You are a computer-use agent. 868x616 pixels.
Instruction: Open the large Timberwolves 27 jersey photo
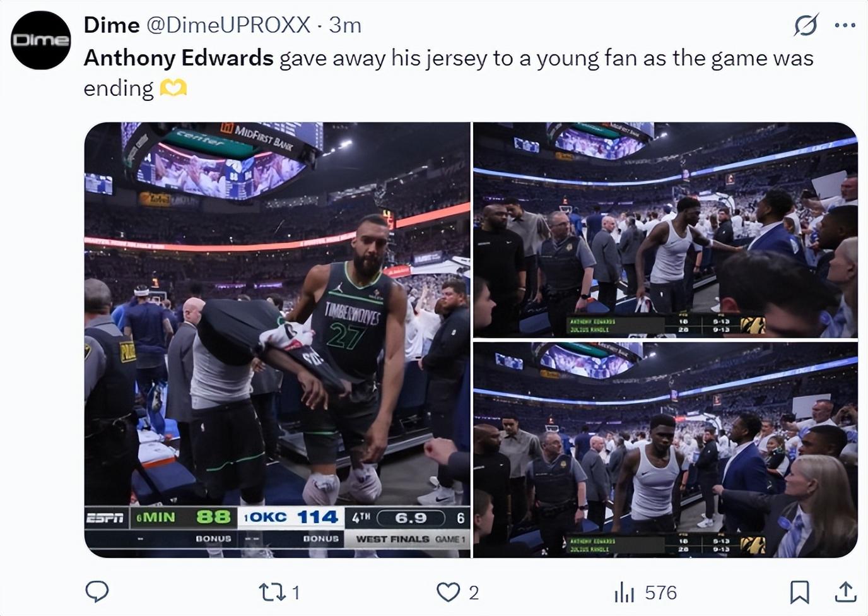tap(278, 340)
